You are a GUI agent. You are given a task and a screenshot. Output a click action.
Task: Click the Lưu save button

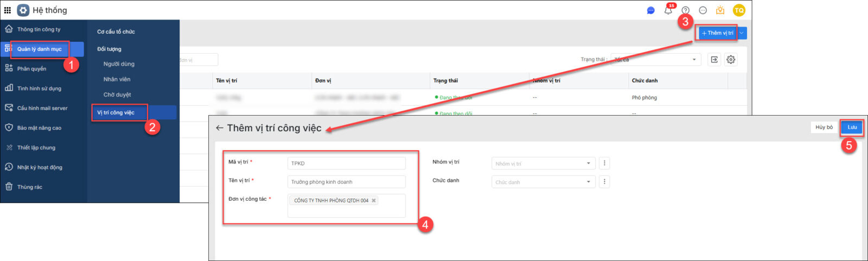tap(852, 127)
